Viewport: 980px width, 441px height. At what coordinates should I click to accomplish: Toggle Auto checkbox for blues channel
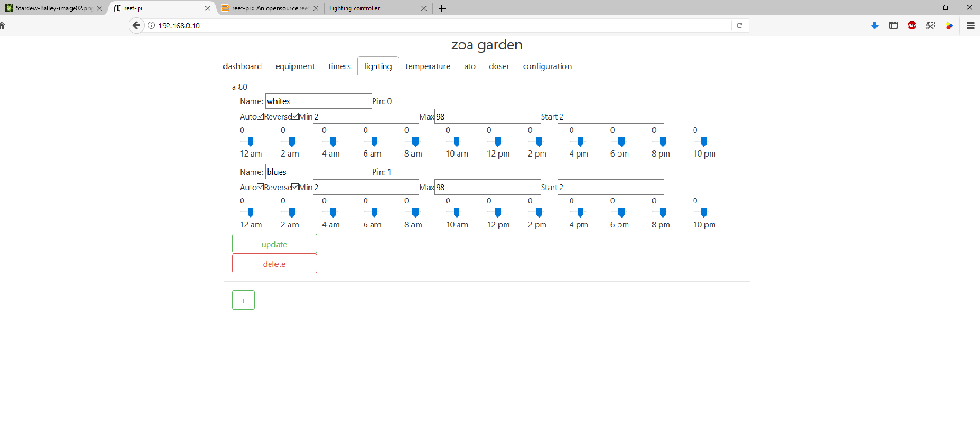tap(261, 186)
